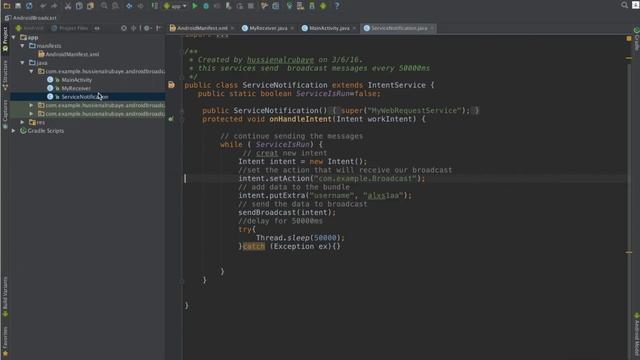Click the class gutter icon beside ServiceNotification
Image resolution: width=640 pixels, height=360 pixels.
(x=171, y=85)
